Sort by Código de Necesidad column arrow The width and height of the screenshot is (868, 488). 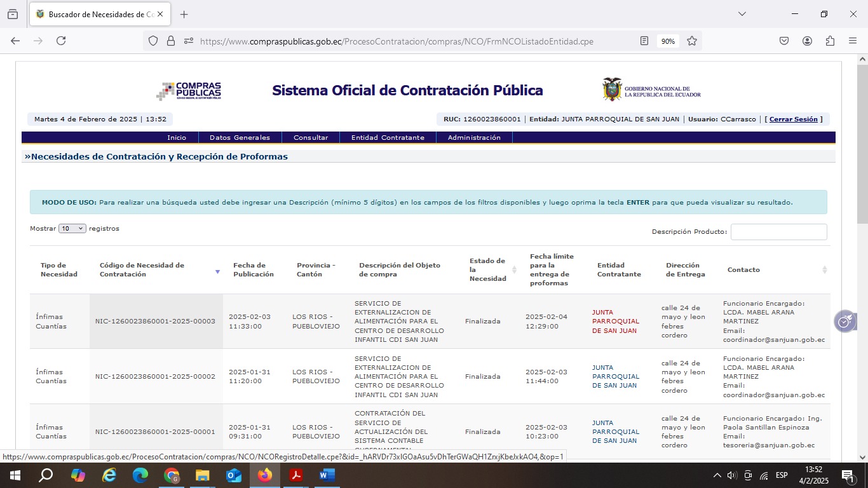point(217,271)
